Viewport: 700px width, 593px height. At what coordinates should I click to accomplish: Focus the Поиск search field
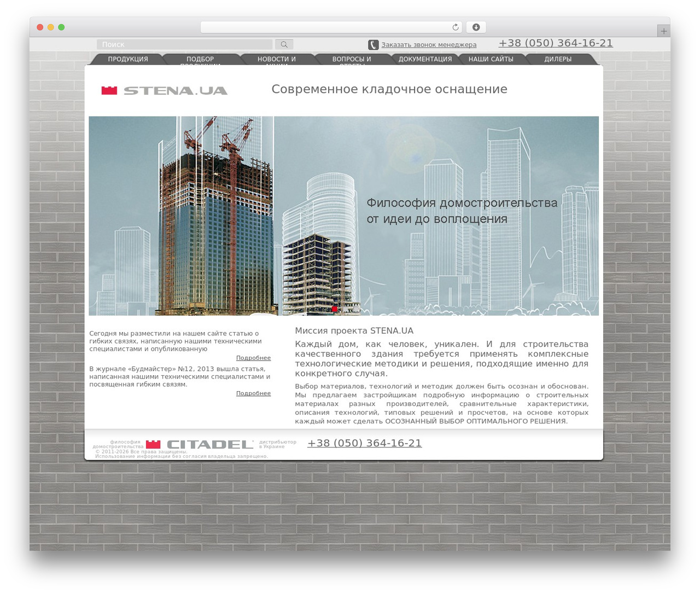point(185,44)
